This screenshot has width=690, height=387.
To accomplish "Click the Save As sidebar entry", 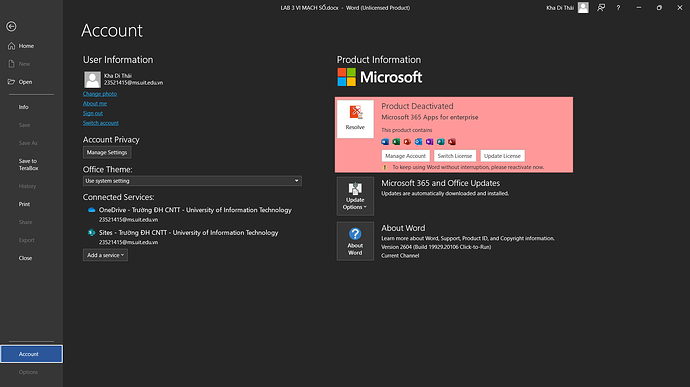I will coord(28,143).
